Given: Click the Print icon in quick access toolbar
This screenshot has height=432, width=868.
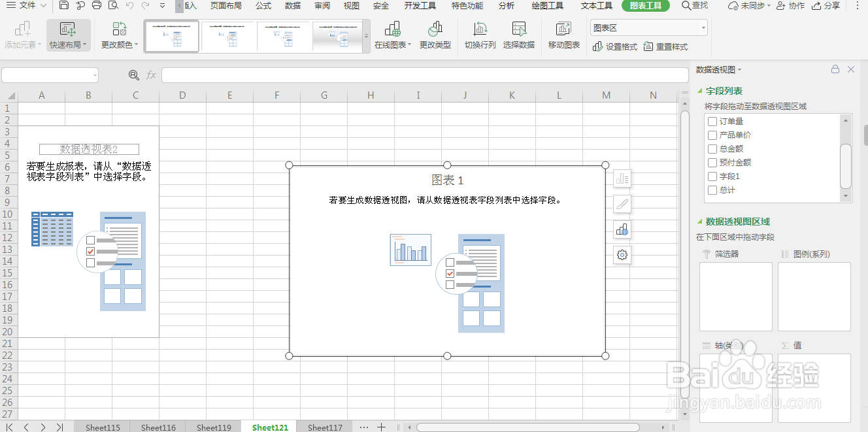Looking at the screenshot, I should [97, 6].
